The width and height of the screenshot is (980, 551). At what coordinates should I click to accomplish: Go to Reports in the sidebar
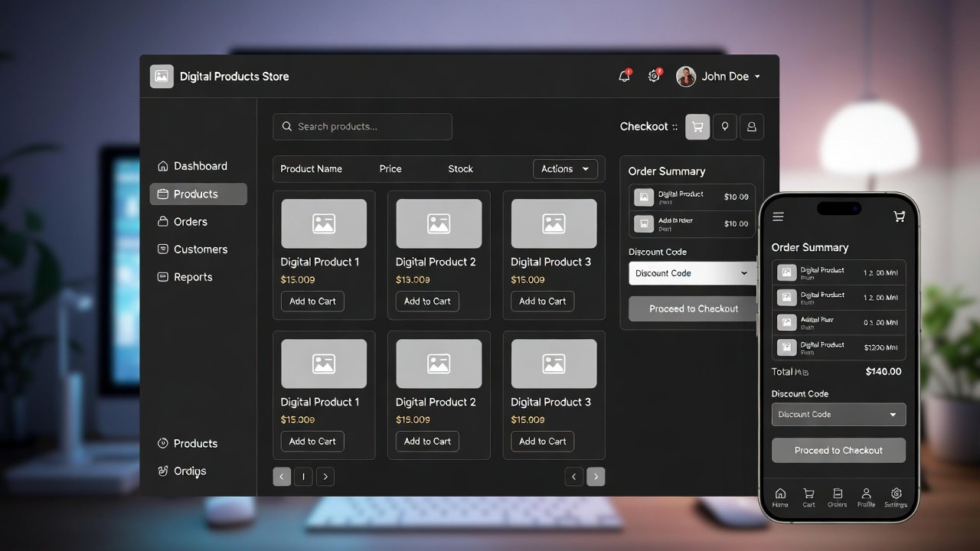192,277
